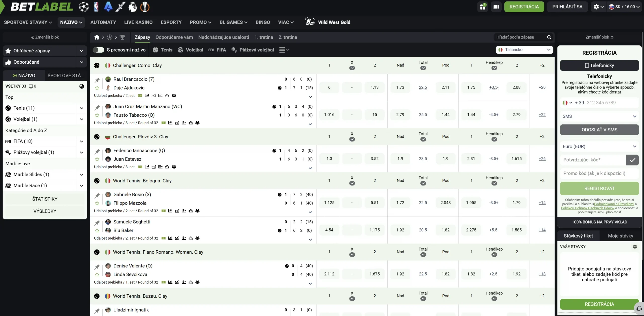This screenshot has width=644, height=316.
Task: Click the live globe icon beside VŠETKY 33
Action: click(82, 86)
